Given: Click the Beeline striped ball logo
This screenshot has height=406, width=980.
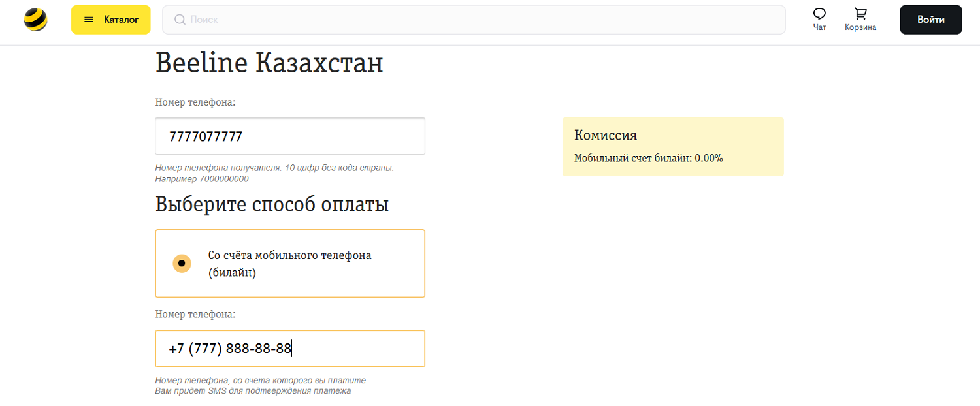Looking at the screenshot, I should (x=35, y=20).
